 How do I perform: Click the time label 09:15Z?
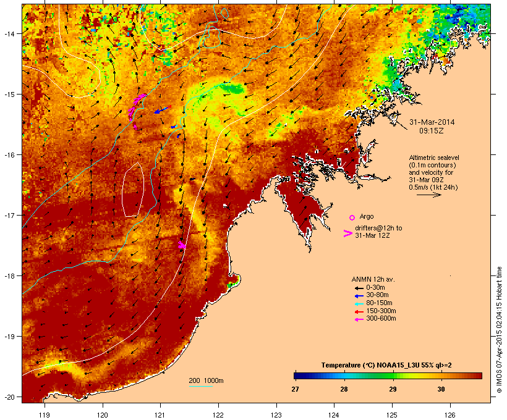432,131
